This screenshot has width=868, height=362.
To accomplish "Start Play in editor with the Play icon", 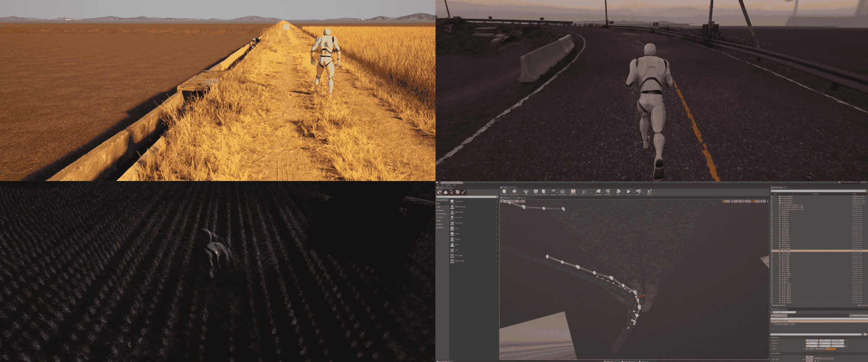I will coord(629,192).
